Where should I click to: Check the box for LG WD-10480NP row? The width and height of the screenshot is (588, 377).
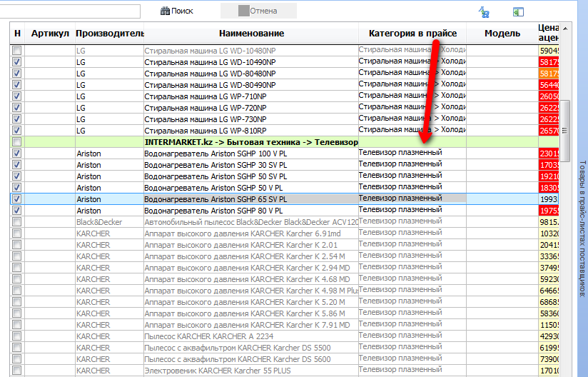(17, 50)
